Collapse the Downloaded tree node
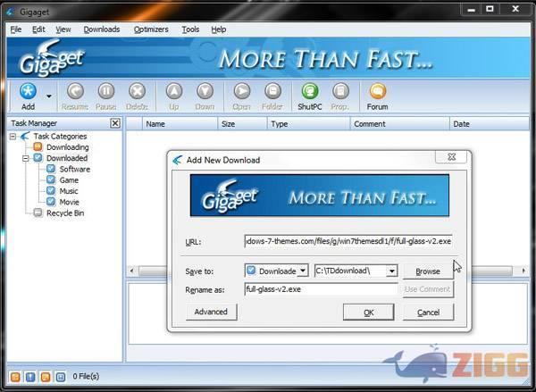536x392 pixels. pyautogui.click(x=26, y=158)
